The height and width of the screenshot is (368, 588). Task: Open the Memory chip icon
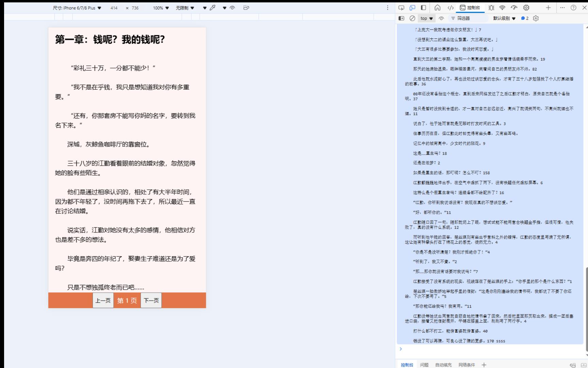click(x=526, y=8)
